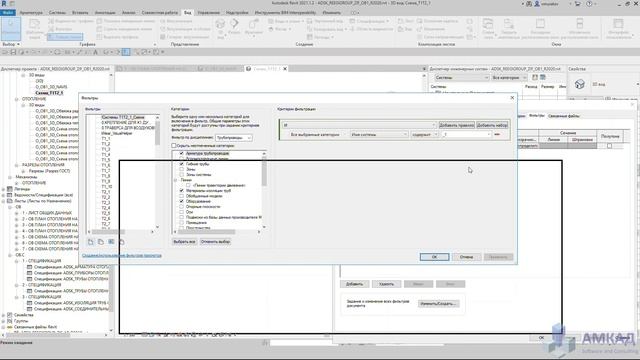The width and height of the screenshot is (640, 360).
Task: Select filter 'Т1_1' in the filters list
Action: [106, 139]
